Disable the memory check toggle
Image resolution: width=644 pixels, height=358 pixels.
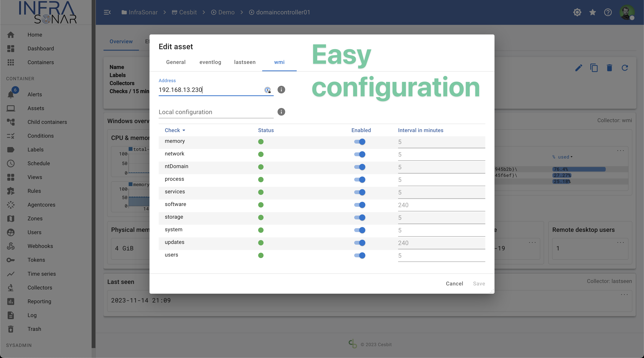[x=360, y=142]
